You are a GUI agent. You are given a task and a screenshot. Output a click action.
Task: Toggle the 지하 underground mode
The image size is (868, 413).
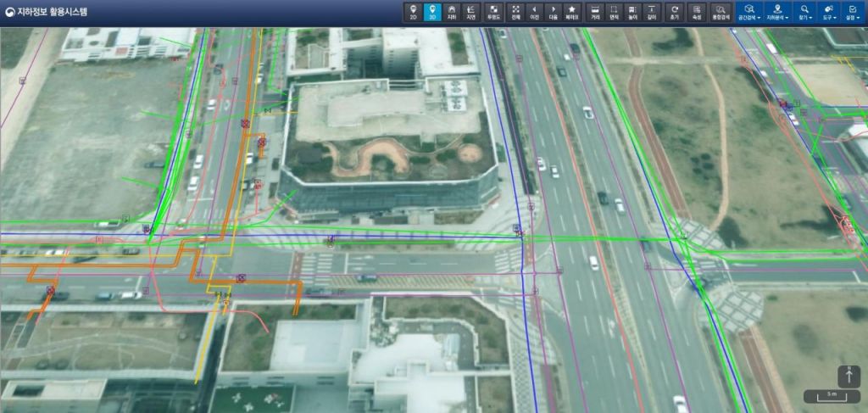(452, 12)
